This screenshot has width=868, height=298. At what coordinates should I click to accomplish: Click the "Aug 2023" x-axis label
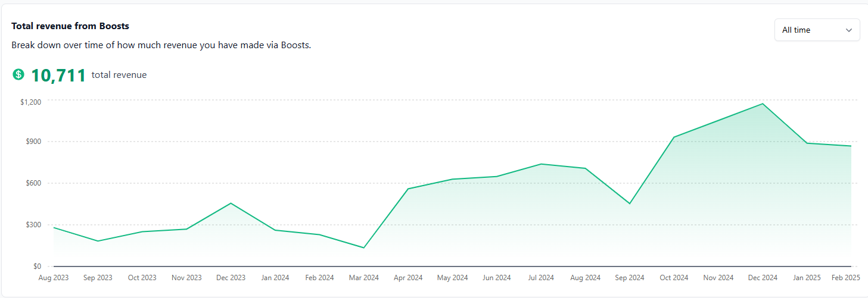click(53, 278)
